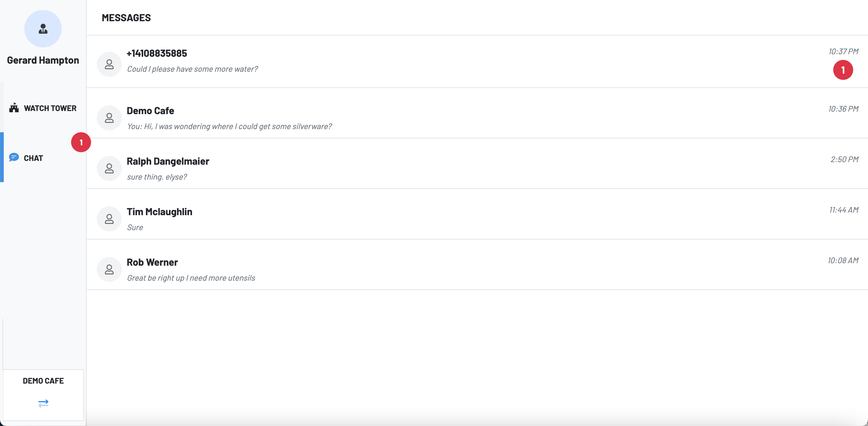Click Gerard Hampton's profile avatar icon
Screen dimensions: 868x426
(43, 29)
